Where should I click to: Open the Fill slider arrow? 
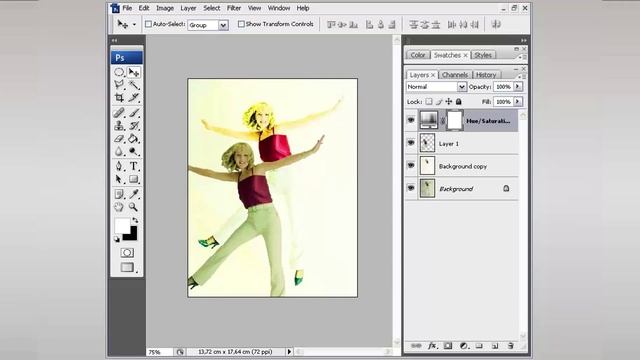518,101
